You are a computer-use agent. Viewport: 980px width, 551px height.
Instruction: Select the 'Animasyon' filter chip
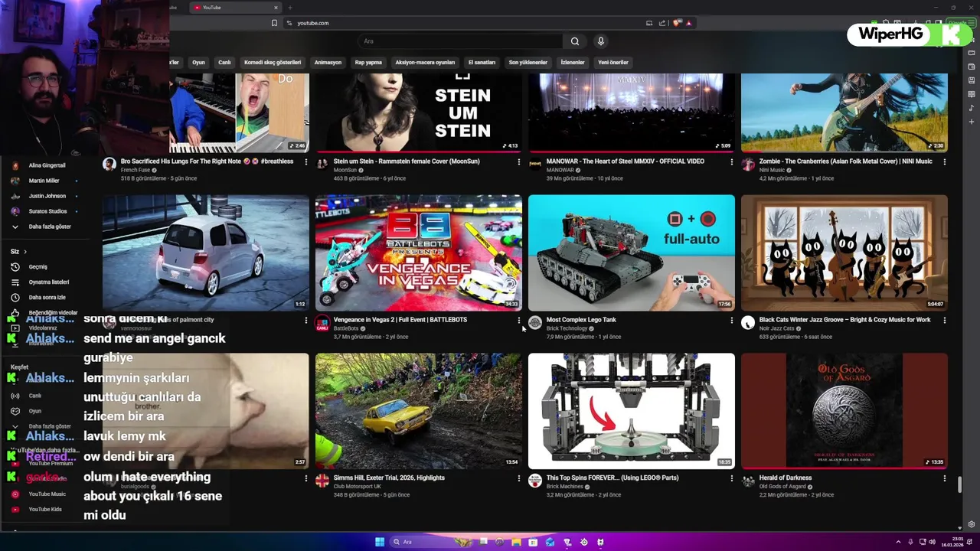point(328,63)
